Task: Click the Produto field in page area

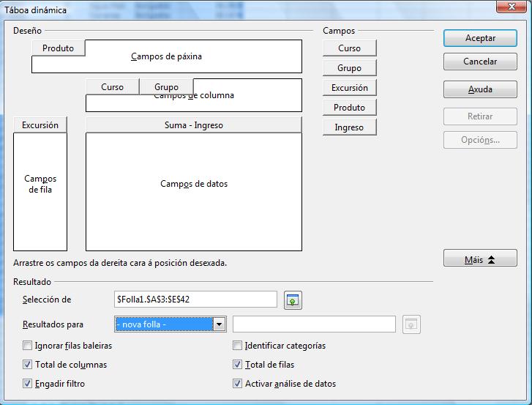Action: tap(58, 48)
